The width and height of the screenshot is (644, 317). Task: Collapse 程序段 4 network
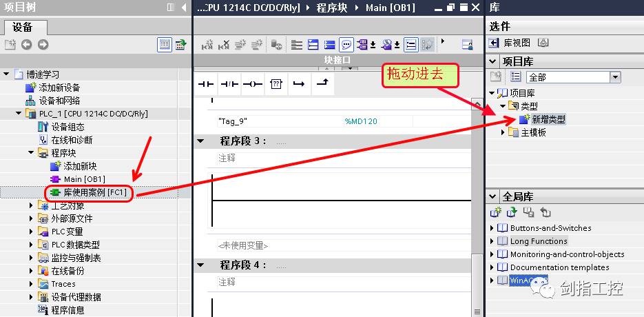(200, 265)
